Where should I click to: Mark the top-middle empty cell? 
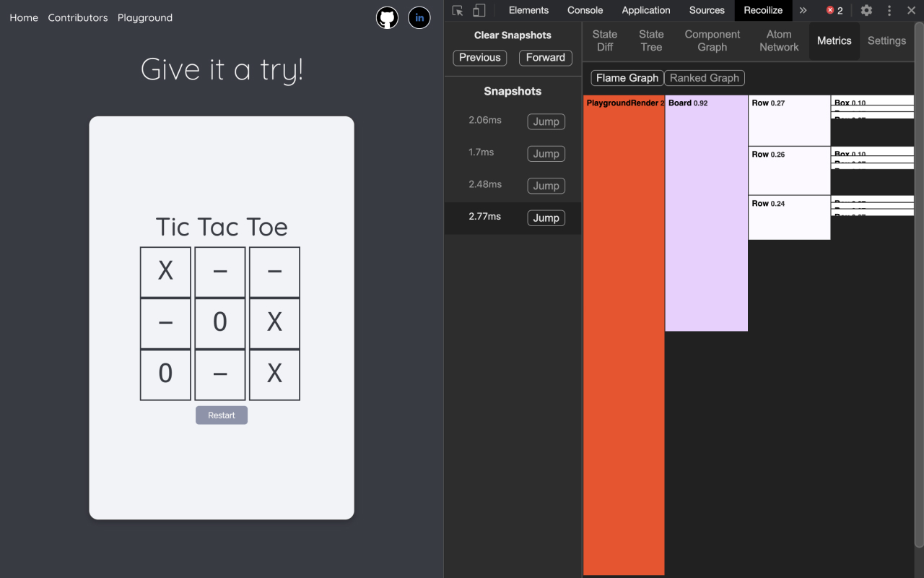point(220,272)
